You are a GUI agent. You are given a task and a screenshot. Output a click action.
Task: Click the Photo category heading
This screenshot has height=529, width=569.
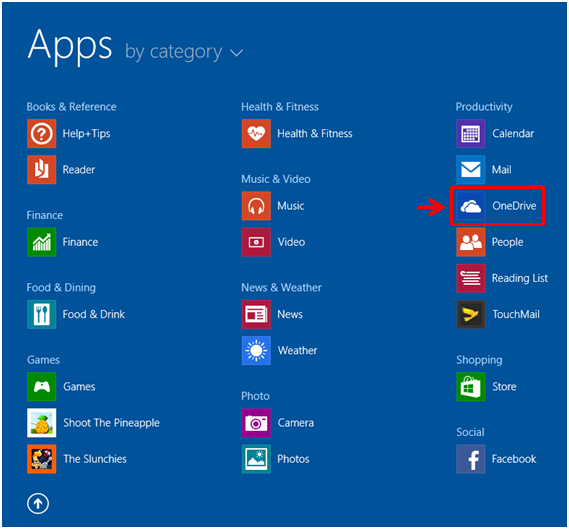tap(255, 396)
